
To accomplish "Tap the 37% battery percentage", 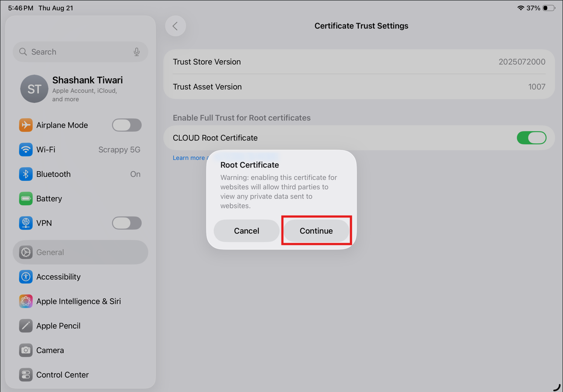I will [533, 8].
